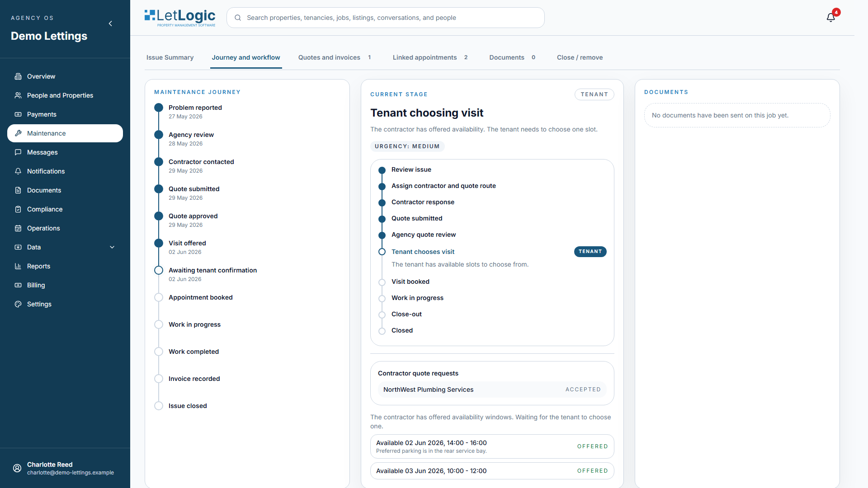Screen dimensions: 868x488
Task: Open People and Properties page
Action: coord(65,95)
